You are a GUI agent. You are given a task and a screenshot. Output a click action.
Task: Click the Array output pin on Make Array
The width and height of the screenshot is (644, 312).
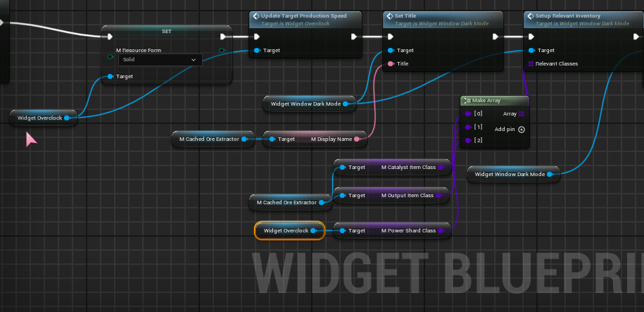tap(522, 114)
